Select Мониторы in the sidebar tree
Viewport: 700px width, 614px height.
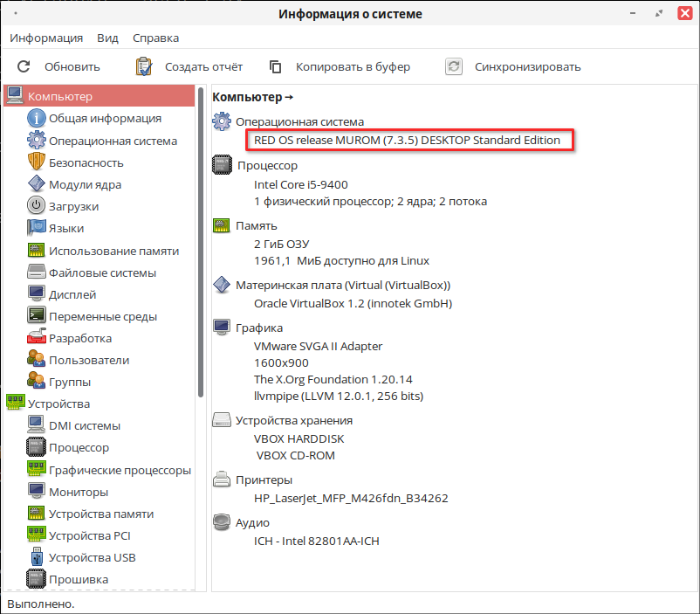tap(79, 492)
